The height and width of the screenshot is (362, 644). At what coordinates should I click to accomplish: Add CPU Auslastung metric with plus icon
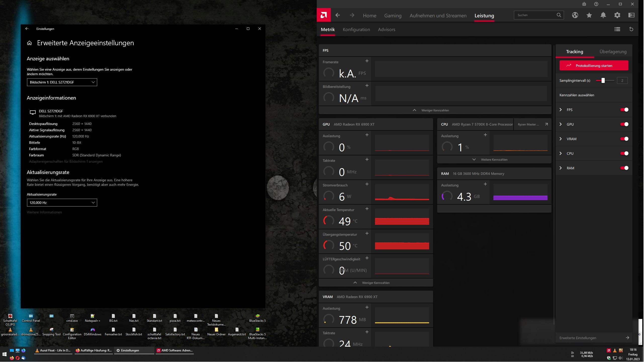coord(485,135)
